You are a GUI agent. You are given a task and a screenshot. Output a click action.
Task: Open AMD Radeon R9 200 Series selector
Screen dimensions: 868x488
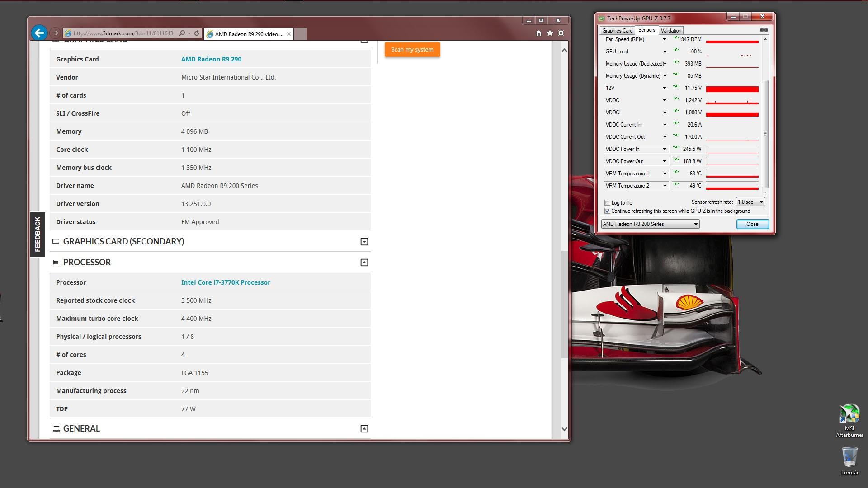tap(650, 224)
